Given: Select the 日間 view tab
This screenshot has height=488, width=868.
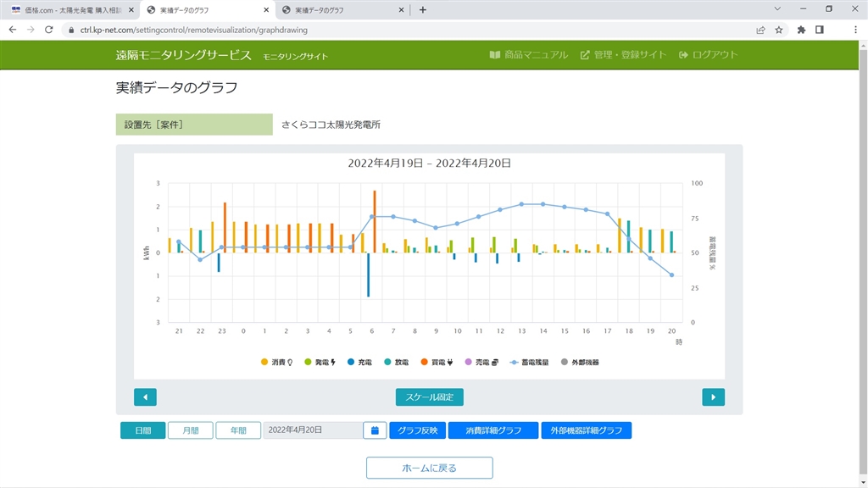Looking at the screenshot, I should click(x=142, y=430).
